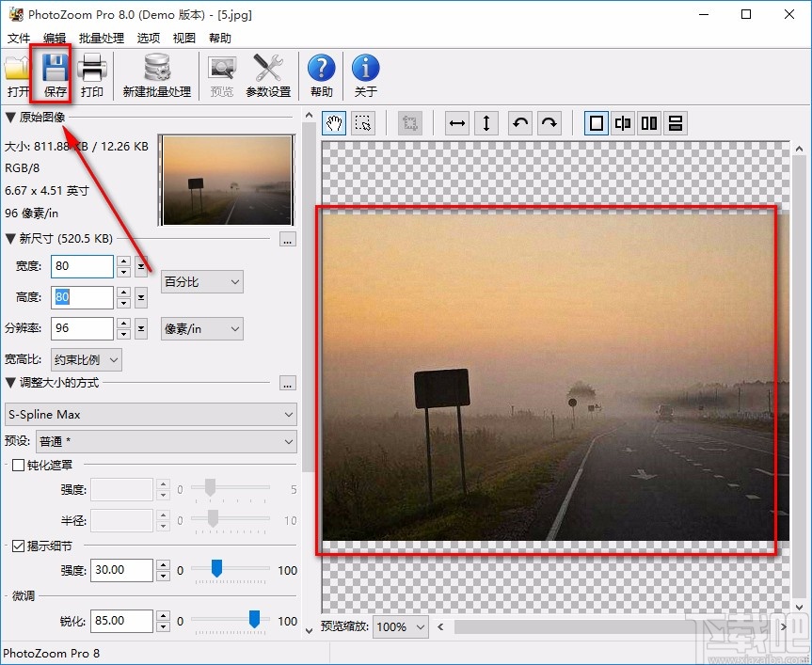Viewport: 812px width, 665px height.
Task: Click the flip horizontal arrow icon
Action: pyautogui.click(x=456, y=123)
